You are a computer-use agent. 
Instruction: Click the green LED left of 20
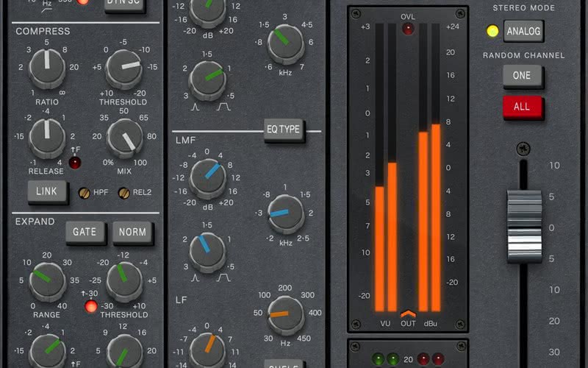point(392,358)
